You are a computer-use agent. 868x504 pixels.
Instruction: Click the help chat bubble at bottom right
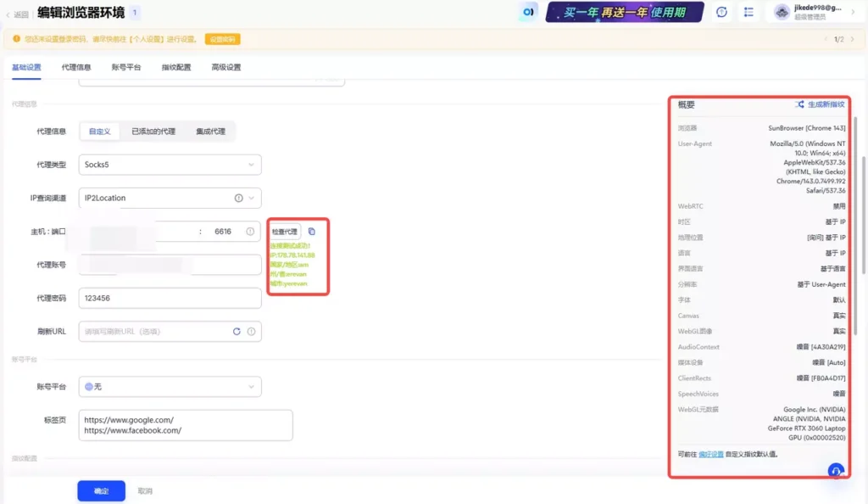pos(835,470)
